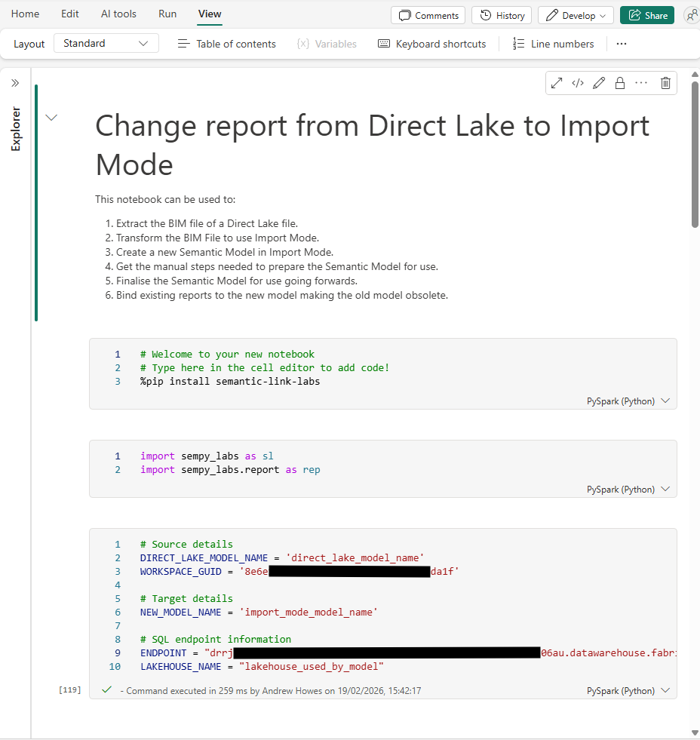Collapse the first markdown cell chevron
The width and height of the screenshot is (700, 740).
click(x=51, y=118)
